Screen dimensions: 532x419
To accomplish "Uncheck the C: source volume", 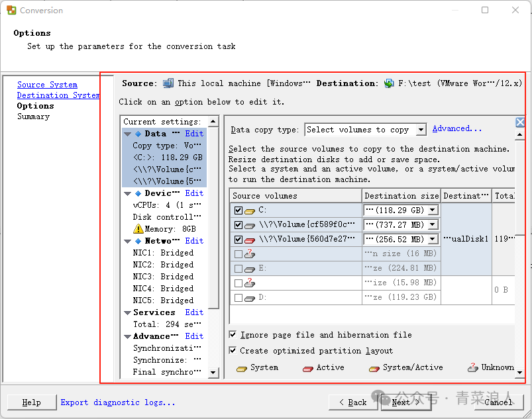I will tap(239, 210).
